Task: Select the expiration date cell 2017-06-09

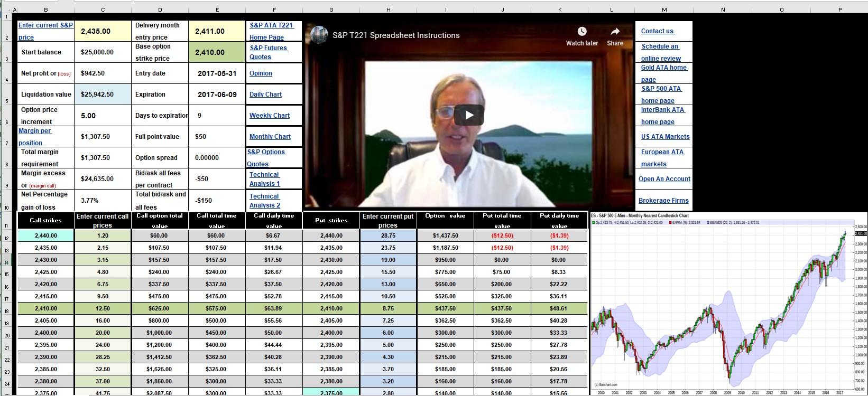Action: point(217,95)
